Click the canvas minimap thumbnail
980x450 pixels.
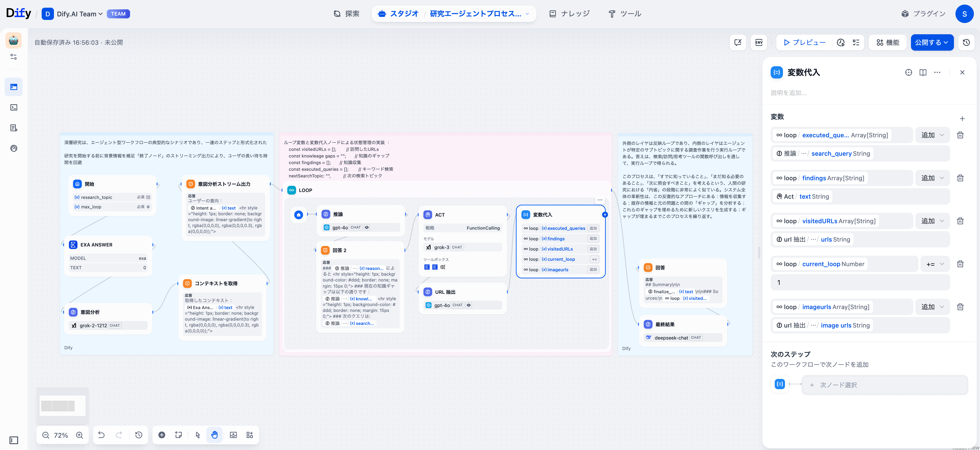(62, 406)
